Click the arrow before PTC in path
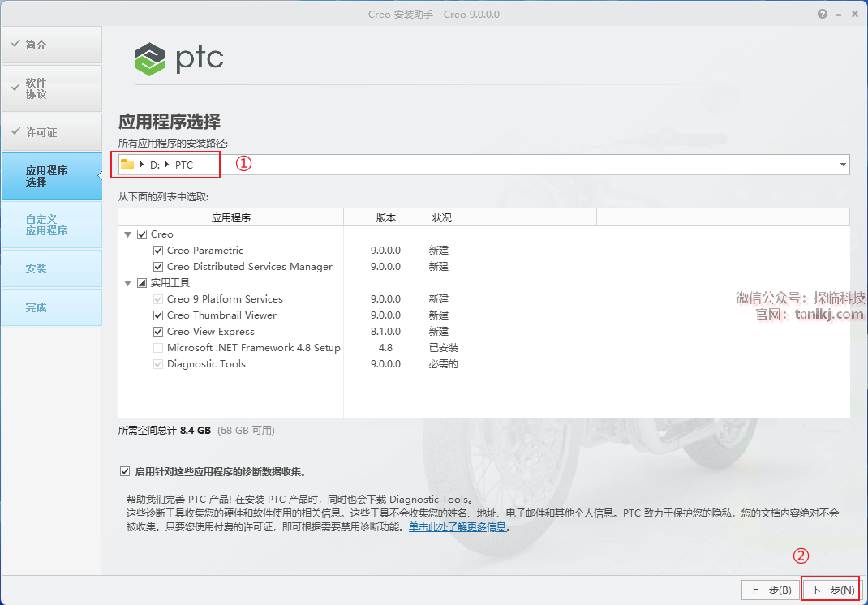This screenshot has height=605, width=868. tap(167, 165)
